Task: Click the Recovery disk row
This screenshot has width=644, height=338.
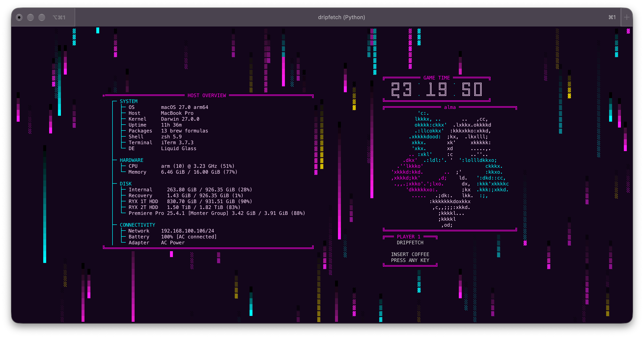Action: click(x=186, y=196)
